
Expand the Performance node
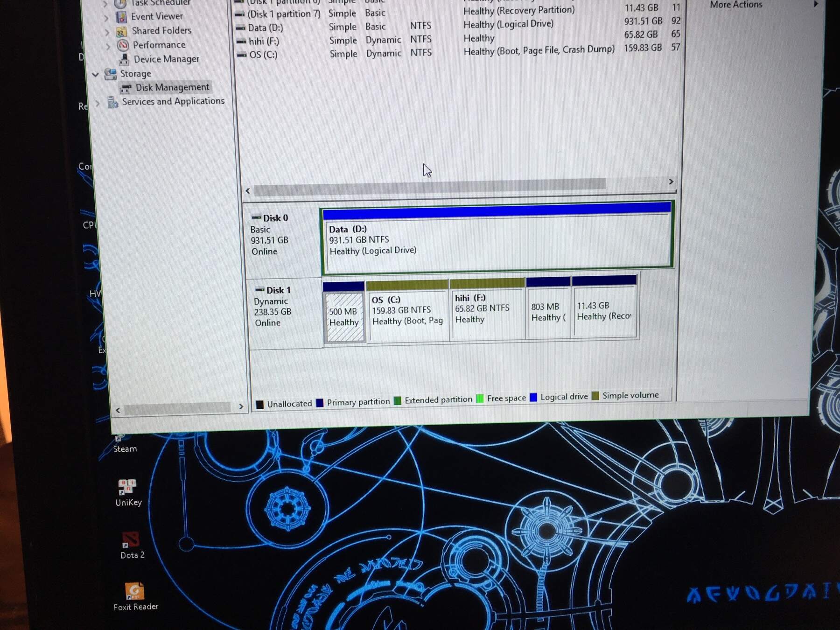108,46
